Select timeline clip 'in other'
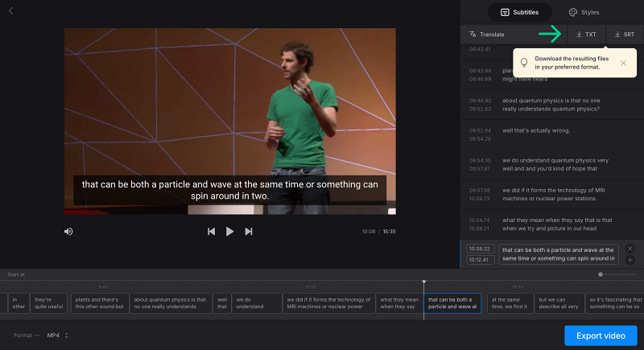Viewport: 644px width, 350px height. click(x=19, y=303)
